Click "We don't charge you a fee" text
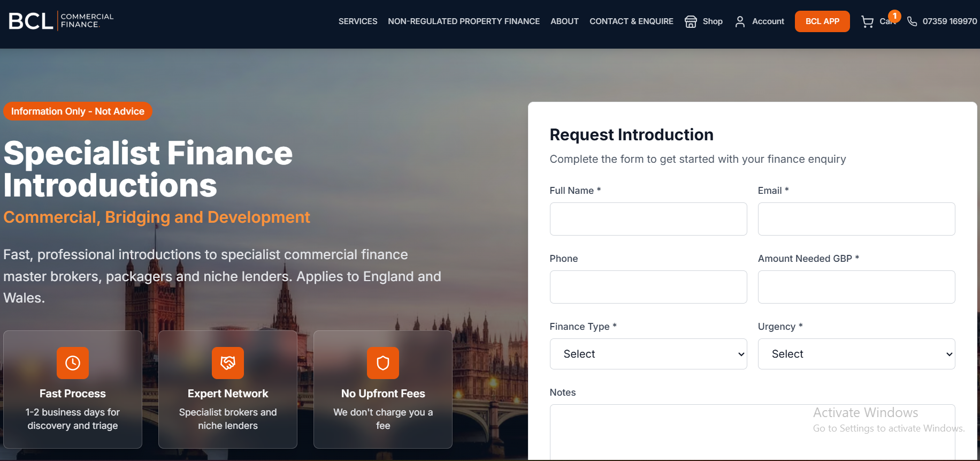 (x=383, y=419)
